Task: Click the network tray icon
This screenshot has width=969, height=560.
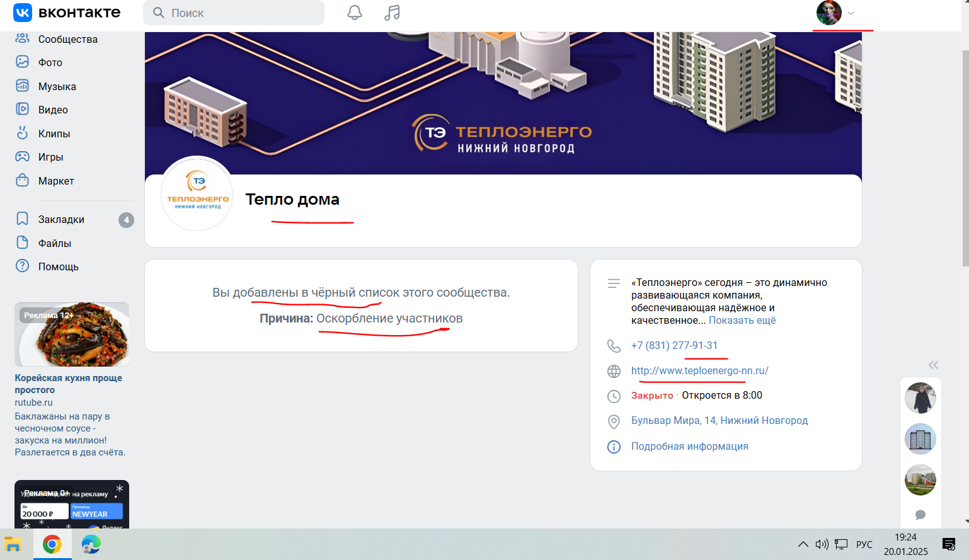Action: pyautogui.click(x=841, y=544)
